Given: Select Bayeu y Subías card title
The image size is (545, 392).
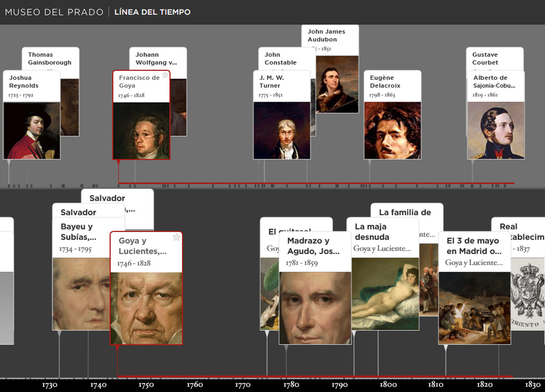Looking at the screenshot, I should coord(78,232).
